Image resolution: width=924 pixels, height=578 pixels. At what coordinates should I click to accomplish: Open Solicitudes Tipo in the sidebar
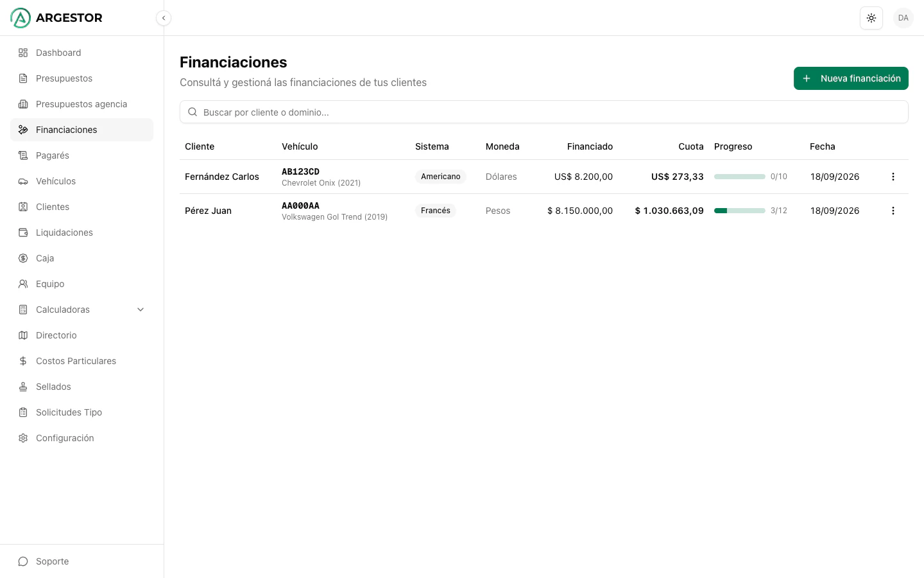point(81,412)
